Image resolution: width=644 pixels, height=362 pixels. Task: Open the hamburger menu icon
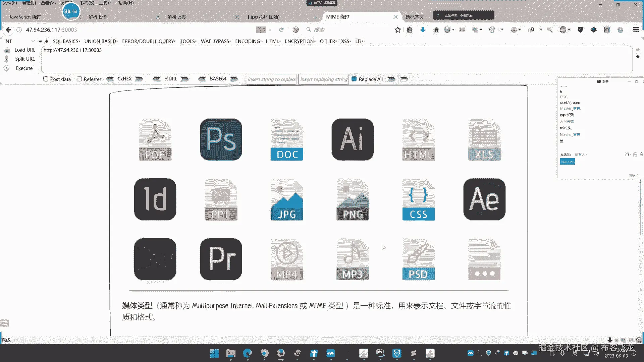[x=636, y=29]
